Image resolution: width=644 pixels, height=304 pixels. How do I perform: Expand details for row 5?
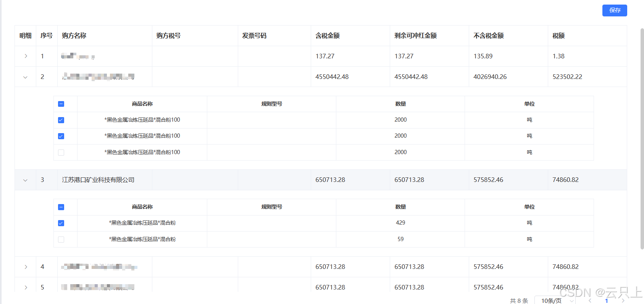[26, 287]
